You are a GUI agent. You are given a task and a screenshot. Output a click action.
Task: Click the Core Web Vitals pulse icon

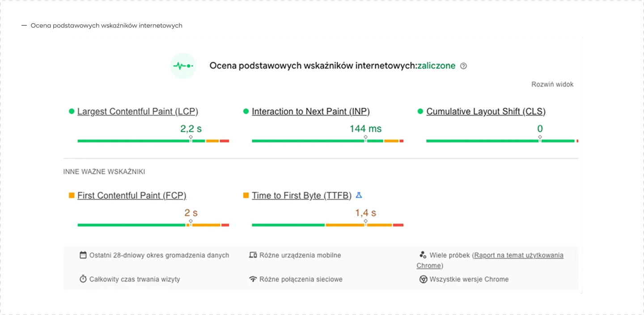click(x=183, y=66)
